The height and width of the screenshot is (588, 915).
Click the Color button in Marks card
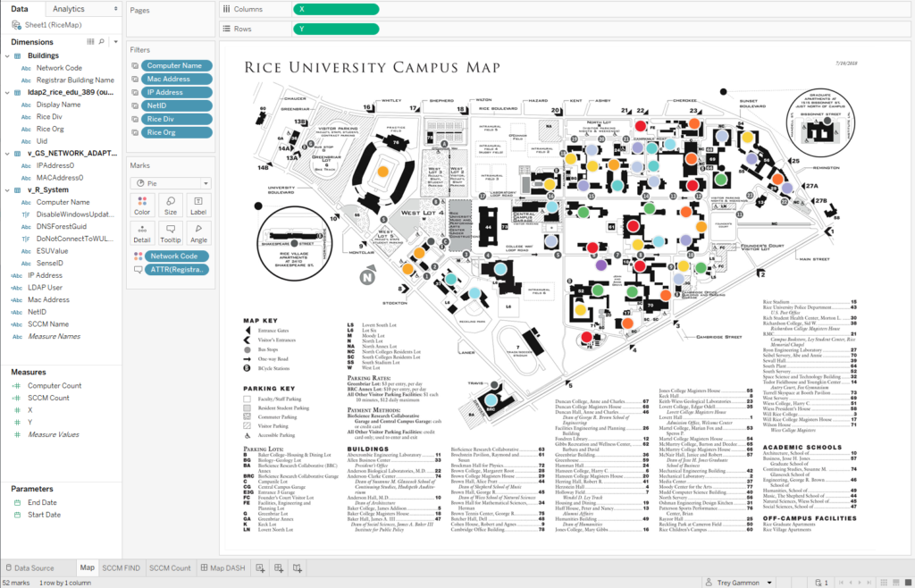(142, 206)
